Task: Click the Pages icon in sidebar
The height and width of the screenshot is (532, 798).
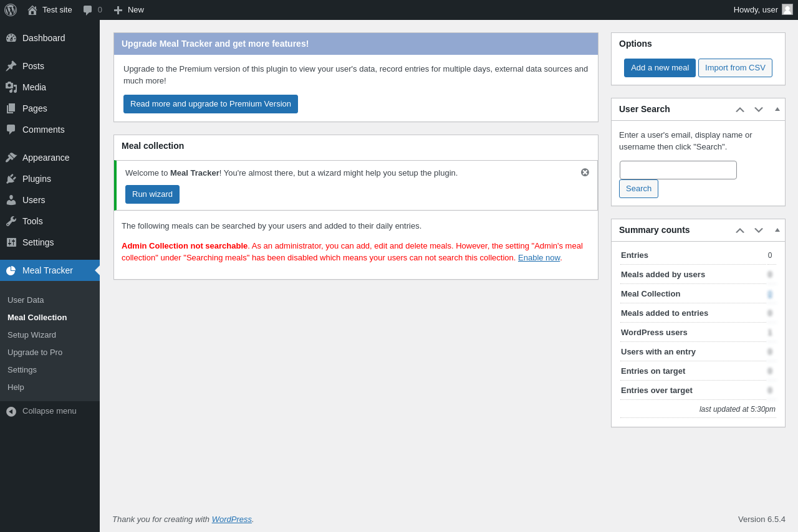Action: 11,108
